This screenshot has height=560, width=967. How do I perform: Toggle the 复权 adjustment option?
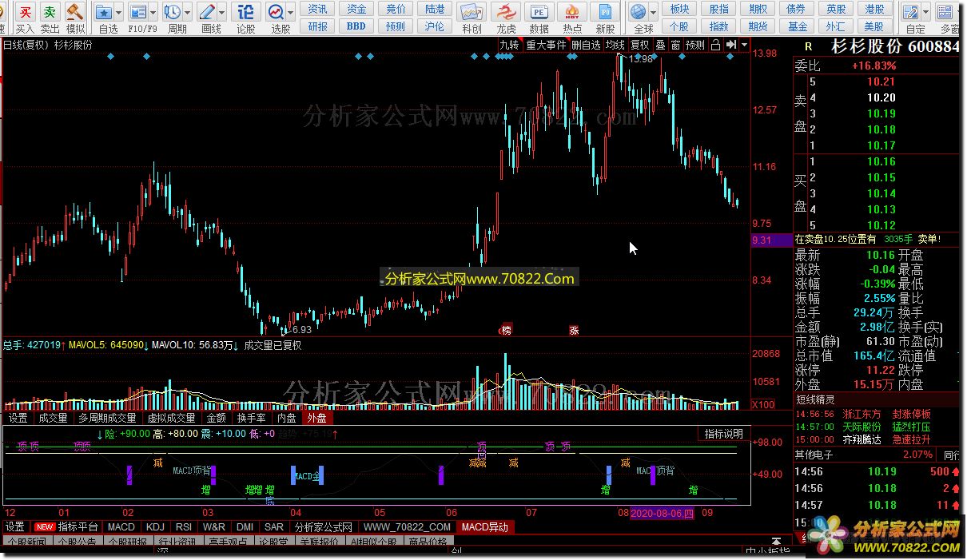(x=640, y=45)
